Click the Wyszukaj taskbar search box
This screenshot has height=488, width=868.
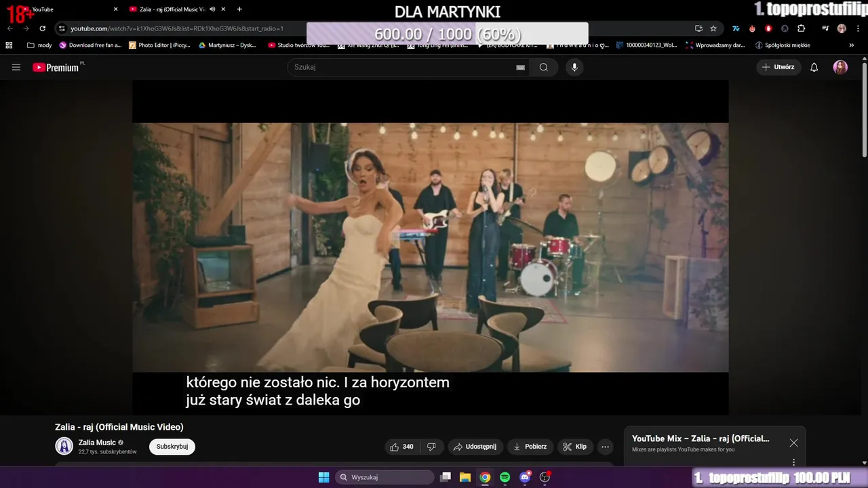(385, 477)
